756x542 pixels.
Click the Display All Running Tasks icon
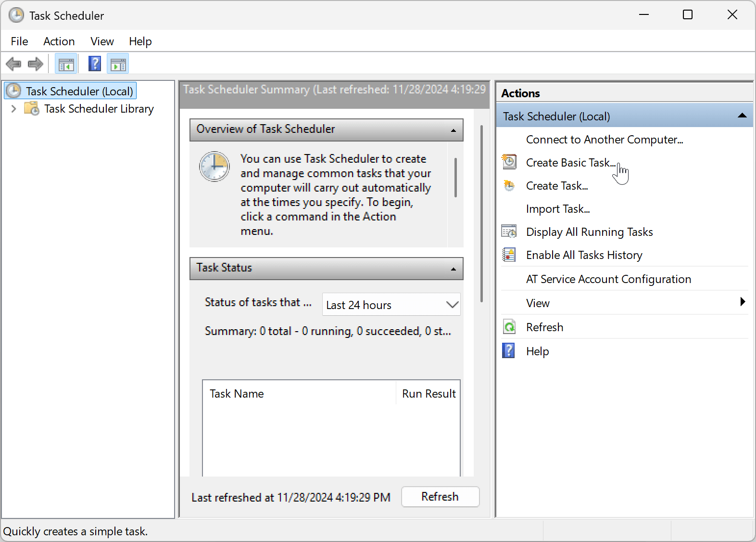click(509, 232)
